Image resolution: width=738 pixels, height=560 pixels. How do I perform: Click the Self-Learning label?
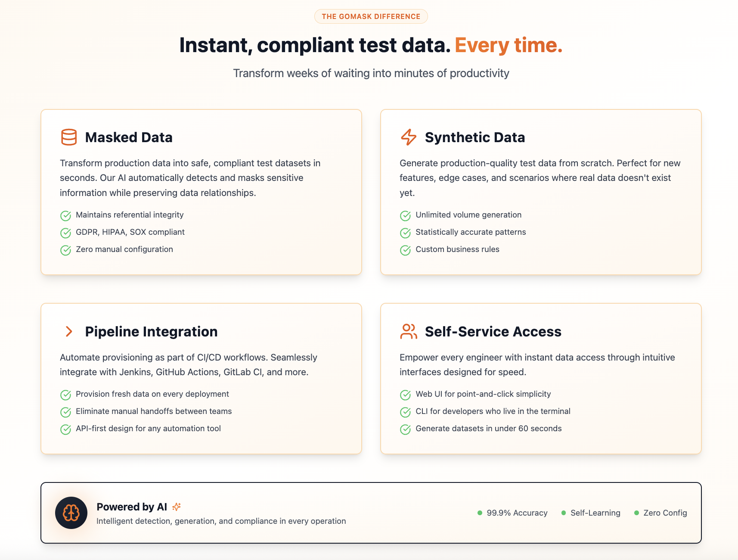click(595, 513)
